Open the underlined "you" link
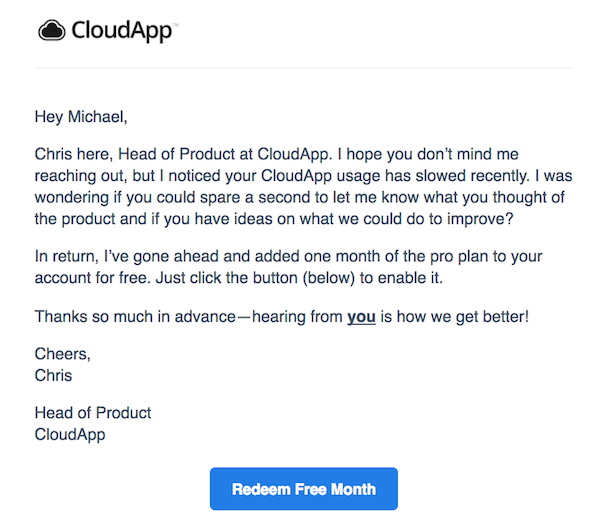This screenshot has width=600, height=532. pos(361,317)
